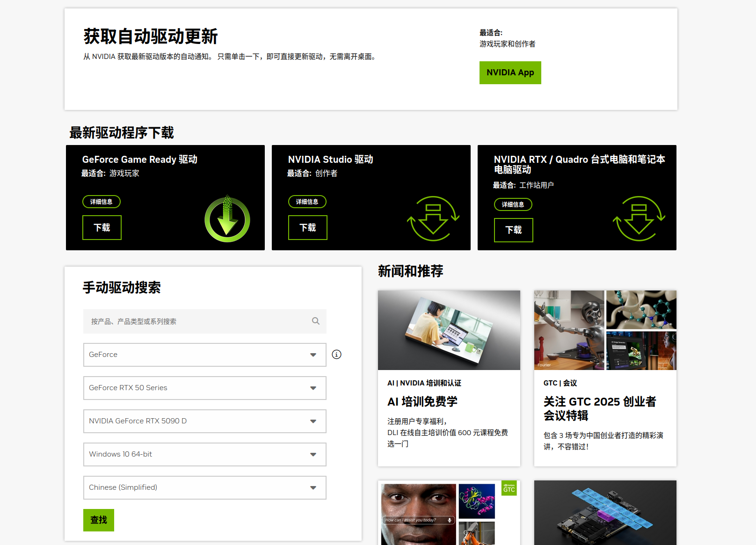Image resolution: width=756 pixels, height=545 pixels.
Task: Click the GeForce Game Ready 驱动 title
Action: 140,160
